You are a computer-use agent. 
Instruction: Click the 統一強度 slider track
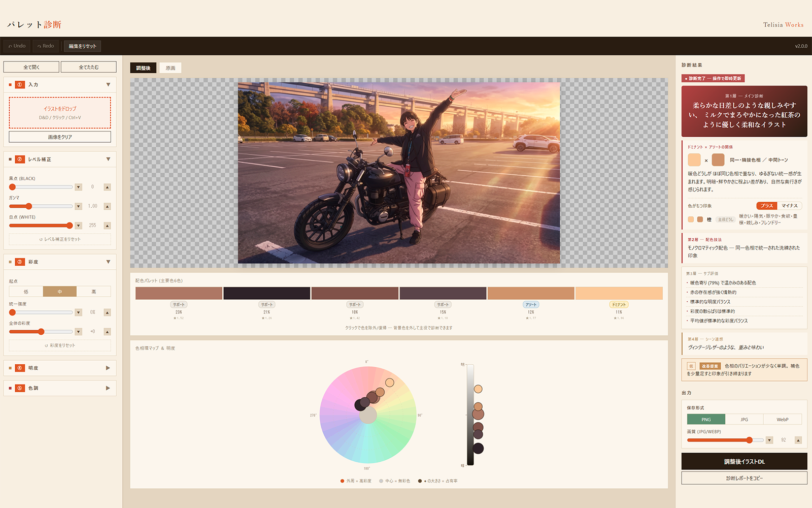41,312
